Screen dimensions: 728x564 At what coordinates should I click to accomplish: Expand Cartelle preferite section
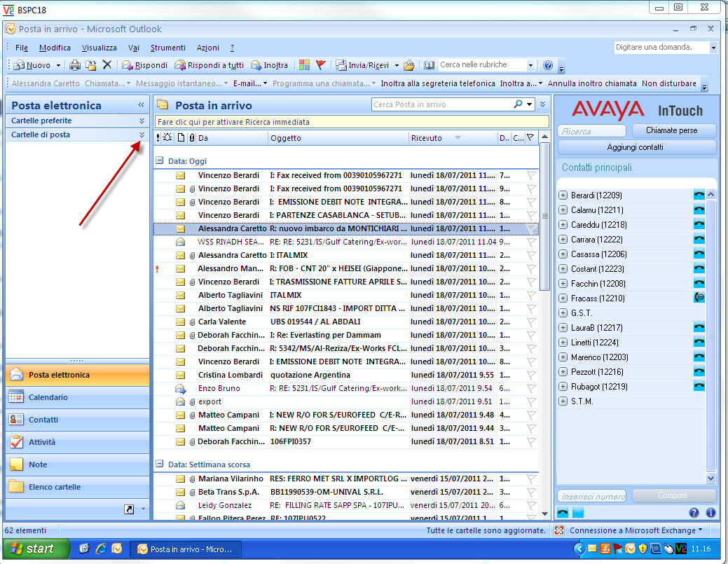tap(142, 121)
